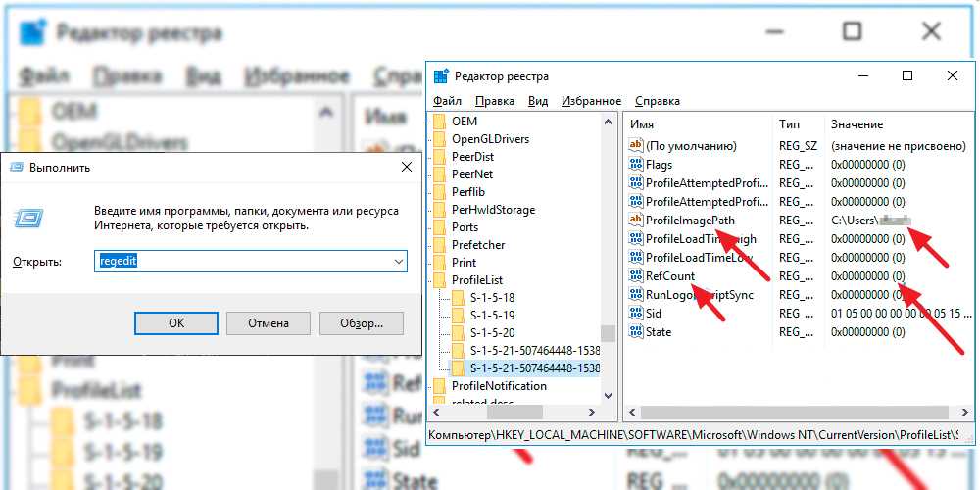980x490 pixels.
Task: Click the State value icon
Action: [635, 332]
